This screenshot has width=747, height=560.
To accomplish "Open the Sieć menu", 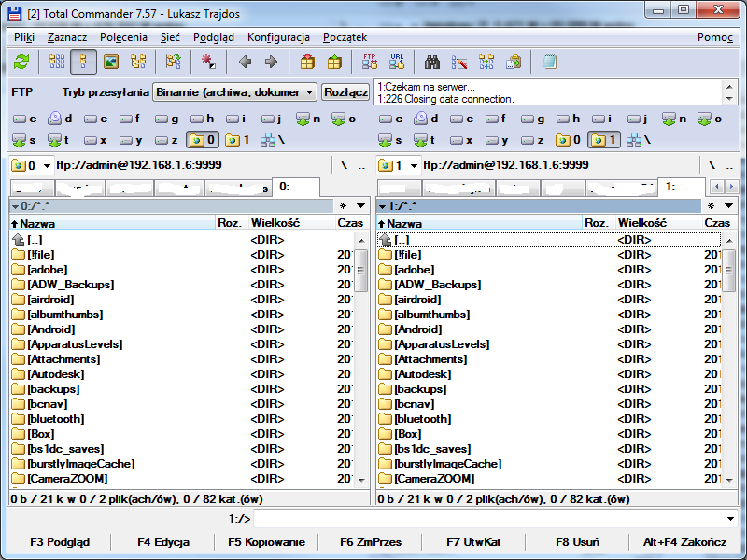I will pyautogui.click(x=170, y=37).
